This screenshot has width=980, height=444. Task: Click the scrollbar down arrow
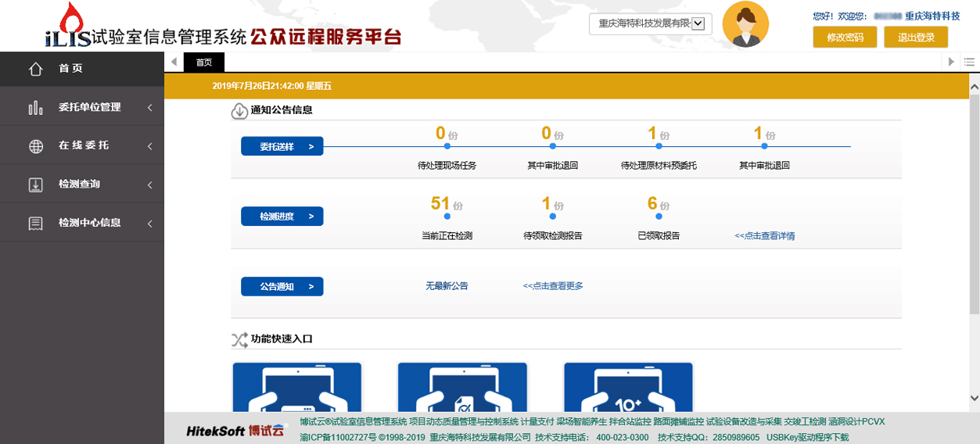pyautogui.click(x=974, y=398)
